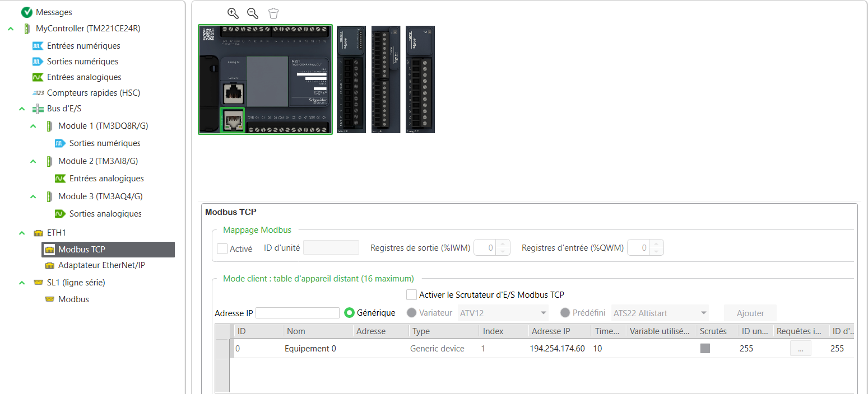Image resolution: width=868 pixels, height=394 pixels.
Task: Collapse the Bus d'E/S tree node
Action: (22, 109)
